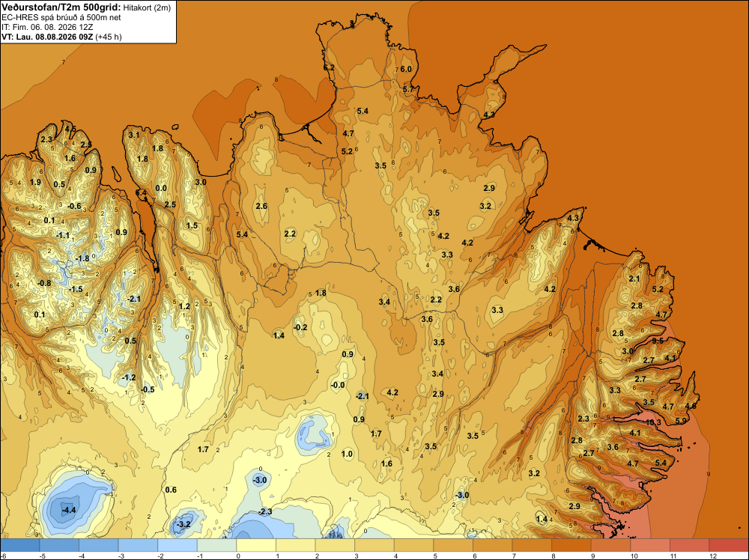The width and height of the screenshot is (749, 560).
Task: Click the legend swatch between -2 and -1
Action: tap(178, 545)
